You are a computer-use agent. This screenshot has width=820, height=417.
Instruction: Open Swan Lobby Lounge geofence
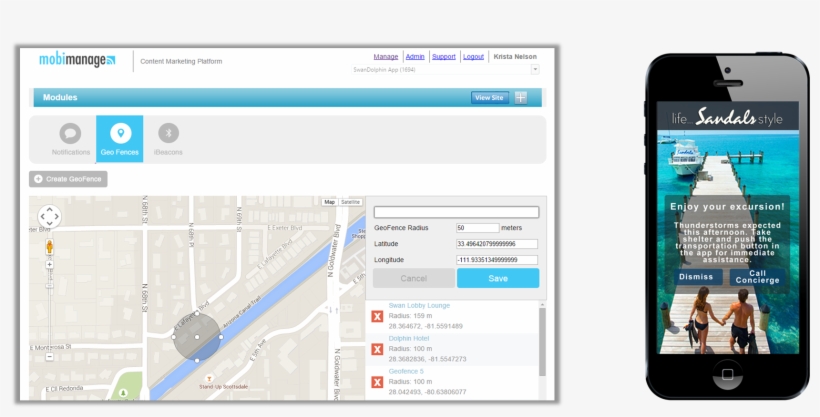pyautogui.click(x=419, y=306)
